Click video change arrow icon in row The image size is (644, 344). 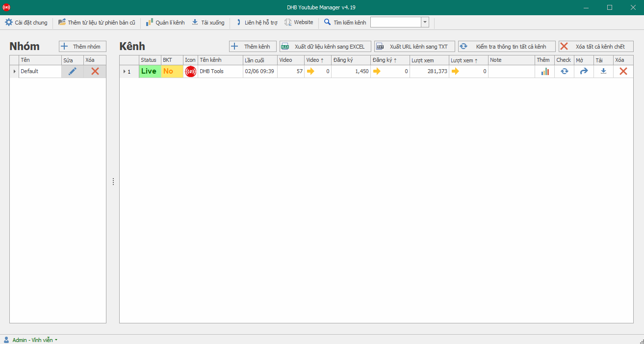[x=310, y=71]
